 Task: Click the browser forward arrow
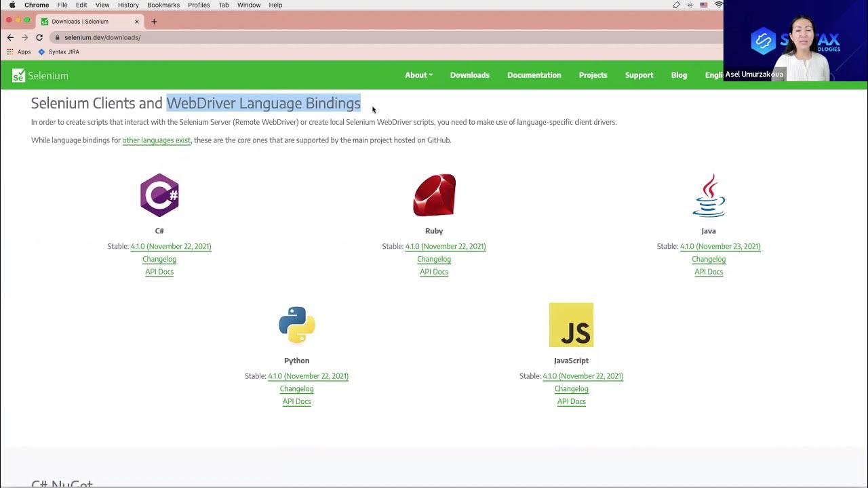(25, 37)
